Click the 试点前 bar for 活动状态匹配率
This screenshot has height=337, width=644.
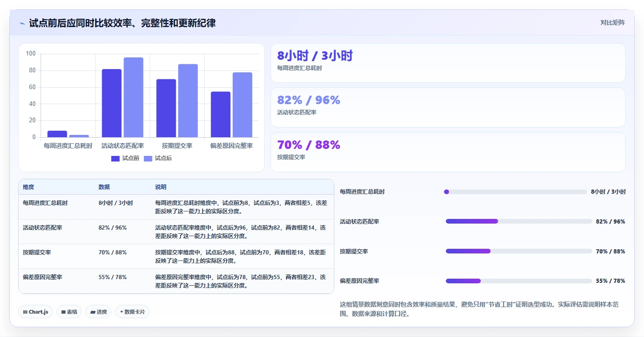pyautogui.click(x=111, y=103)
